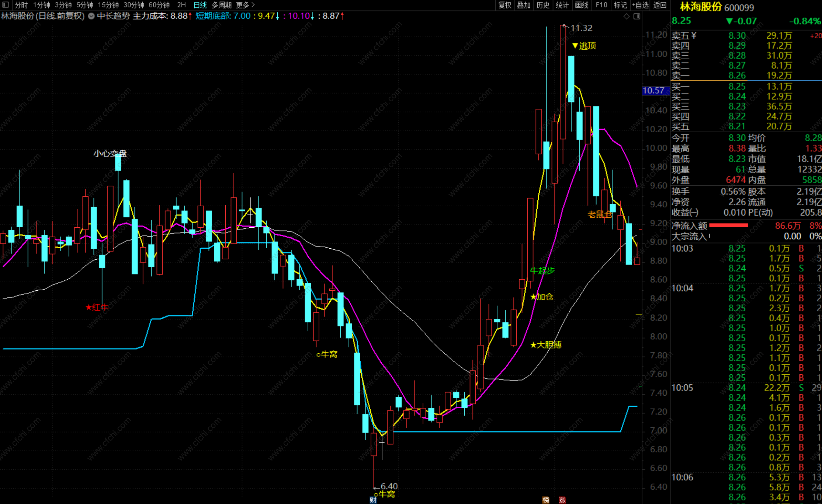Screen dimensions: 822x504
Task: Click the red 净流入额 progress bar
Action: coord(728,225)
